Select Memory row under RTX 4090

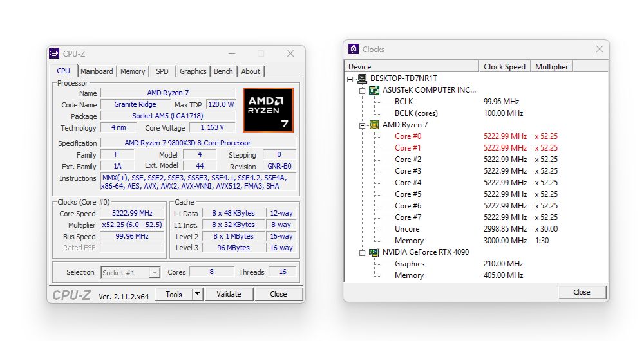pyautogui.click(x=459, y=275)
